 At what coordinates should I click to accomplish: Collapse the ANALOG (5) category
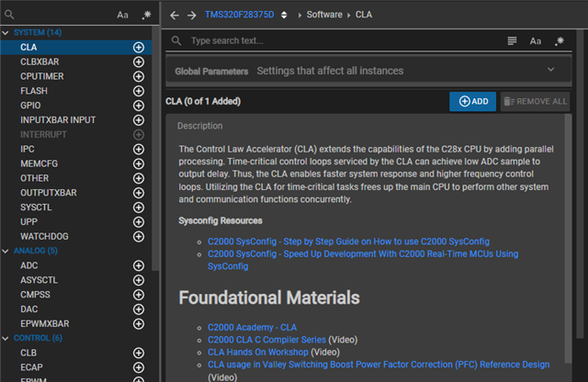pos(6,251)
